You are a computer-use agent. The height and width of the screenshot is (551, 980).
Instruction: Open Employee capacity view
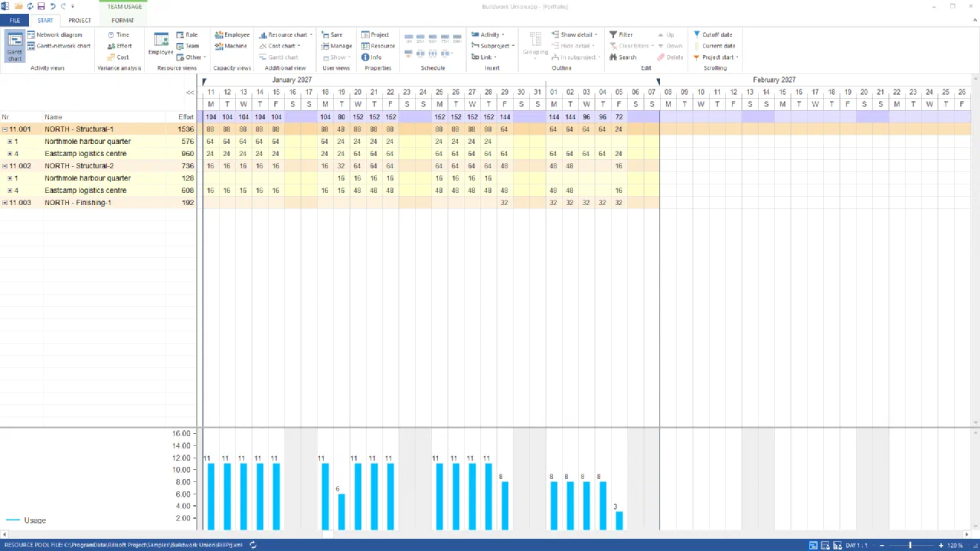[232, 34]
